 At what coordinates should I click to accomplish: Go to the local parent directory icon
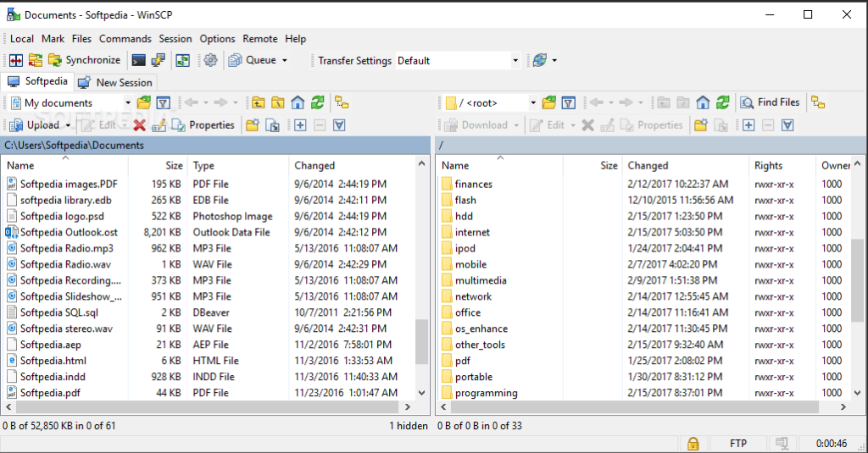258,103
